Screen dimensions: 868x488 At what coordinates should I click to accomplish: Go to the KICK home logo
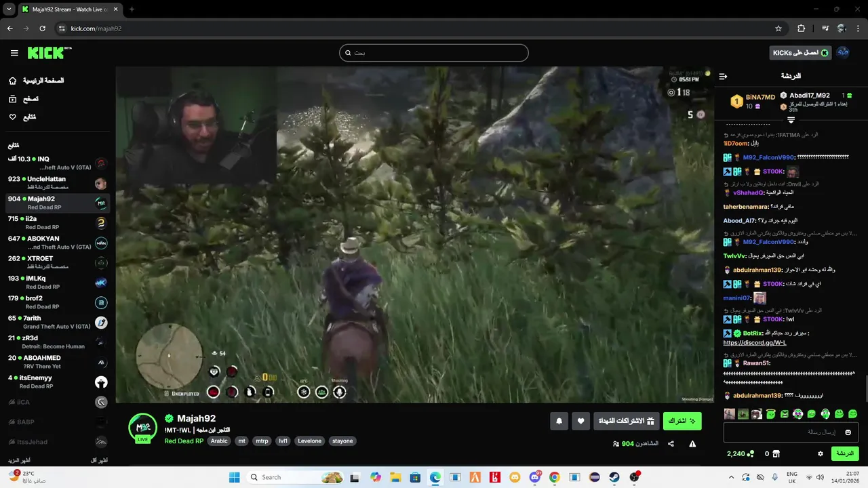49,53
